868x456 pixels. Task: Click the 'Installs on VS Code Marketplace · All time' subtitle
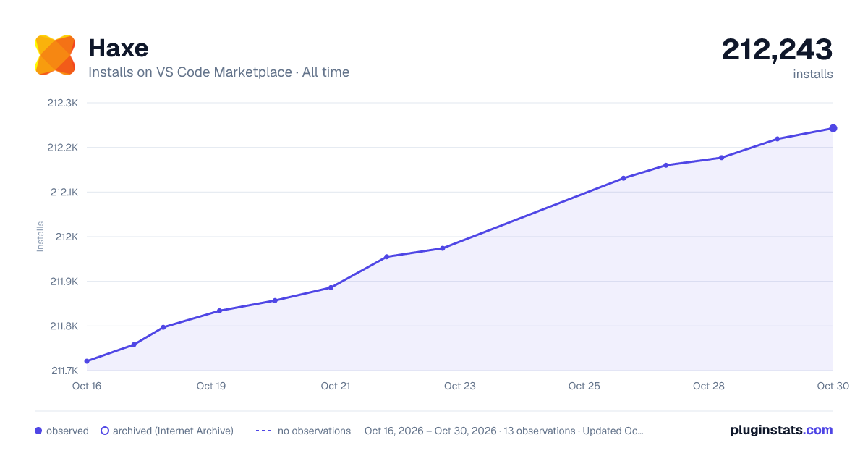tap(218, 72)
